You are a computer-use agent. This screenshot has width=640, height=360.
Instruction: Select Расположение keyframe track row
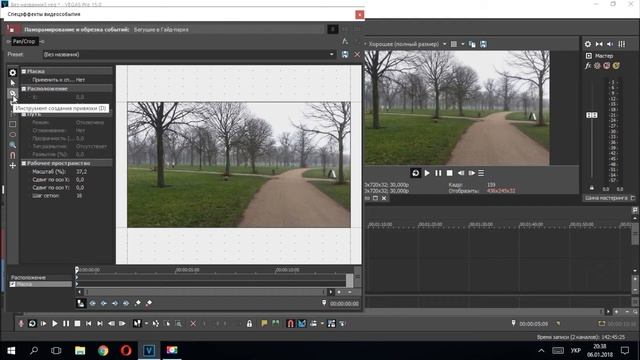[x=41, y=278]
